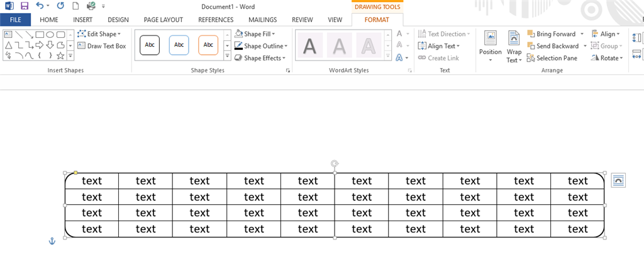
Task: Switch to the HOME tab
Action: 49,20
